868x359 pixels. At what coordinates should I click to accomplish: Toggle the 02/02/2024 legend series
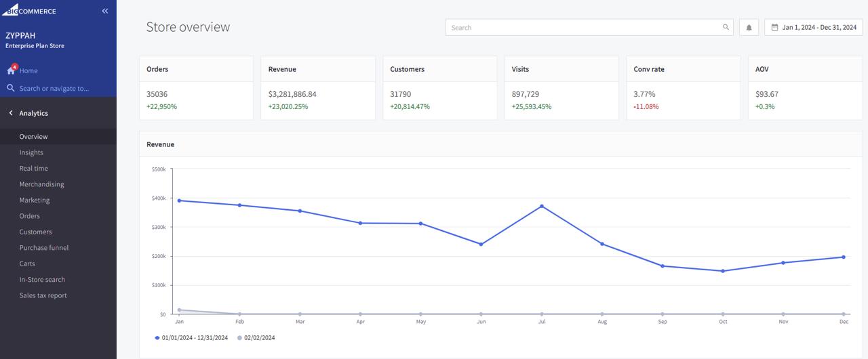coord(256,337)
